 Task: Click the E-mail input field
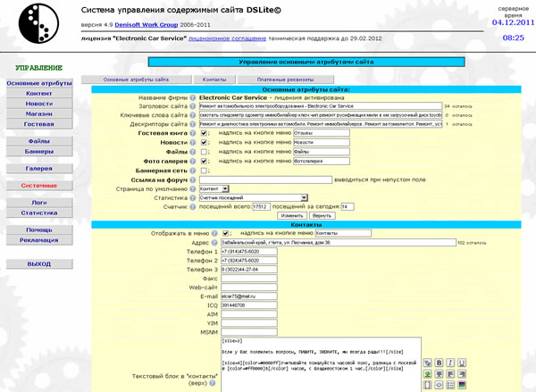click(x=249, y=296)
